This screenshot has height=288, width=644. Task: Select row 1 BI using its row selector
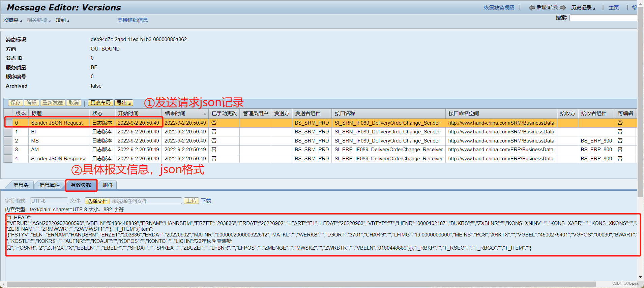click(x=8, y=132)
